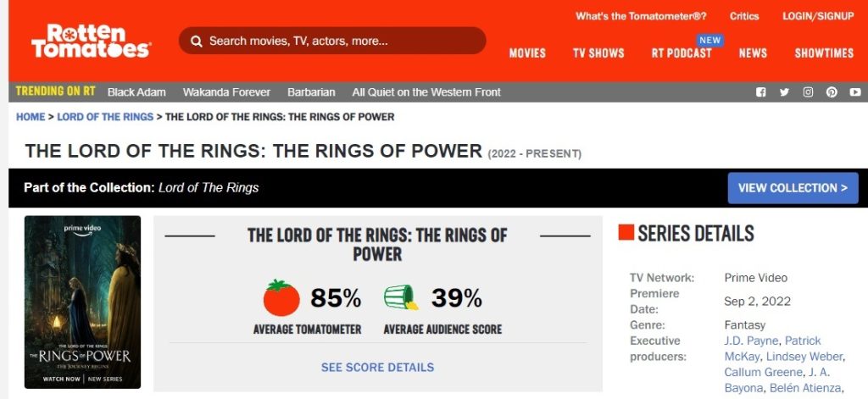The image size is (868, 399).
Task: Focus the search movies, TV, actors field
Action: pyautogui.click(x=332, y=41)
